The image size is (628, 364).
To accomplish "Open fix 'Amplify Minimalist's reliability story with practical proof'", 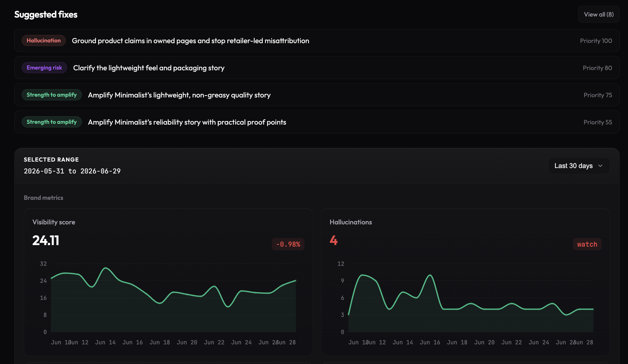I will 317,122.
